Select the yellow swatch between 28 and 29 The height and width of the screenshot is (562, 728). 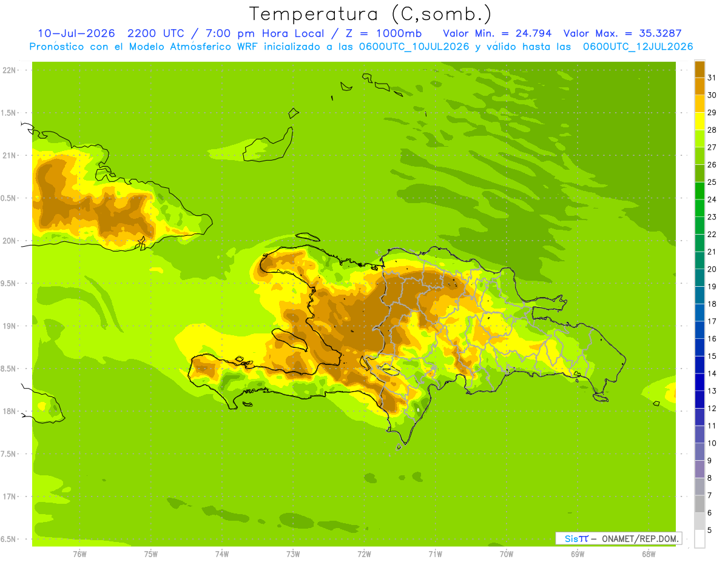click(x=699, y=121)
